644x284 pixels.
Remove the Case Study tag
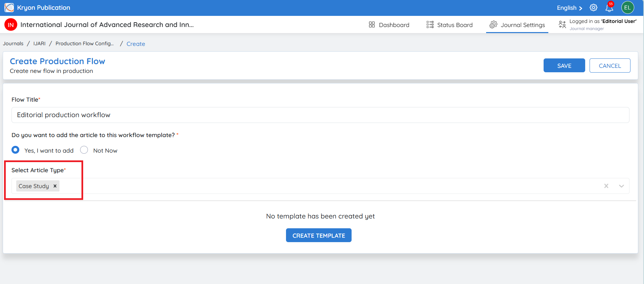point(55,186)
